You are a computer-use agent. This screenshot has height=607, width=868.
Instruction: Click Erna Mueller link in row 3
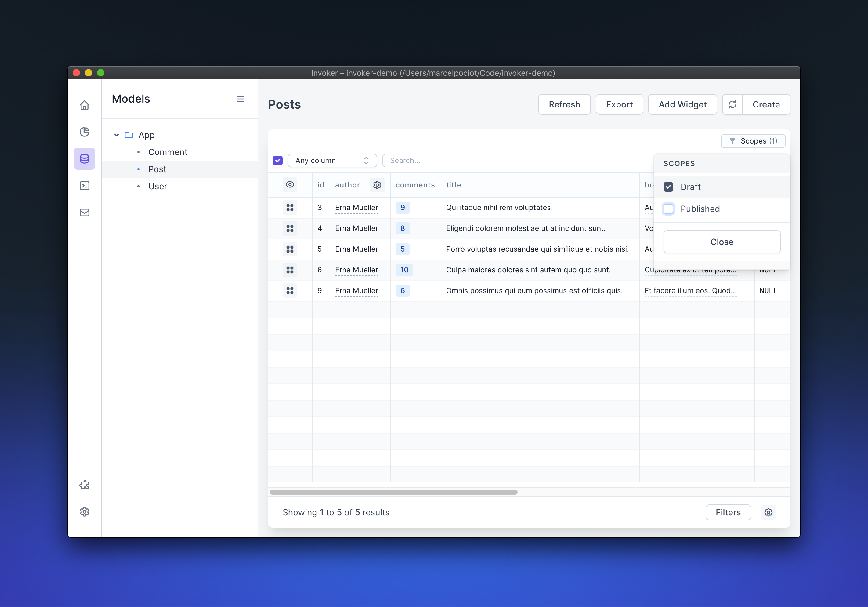click(356, 207)
